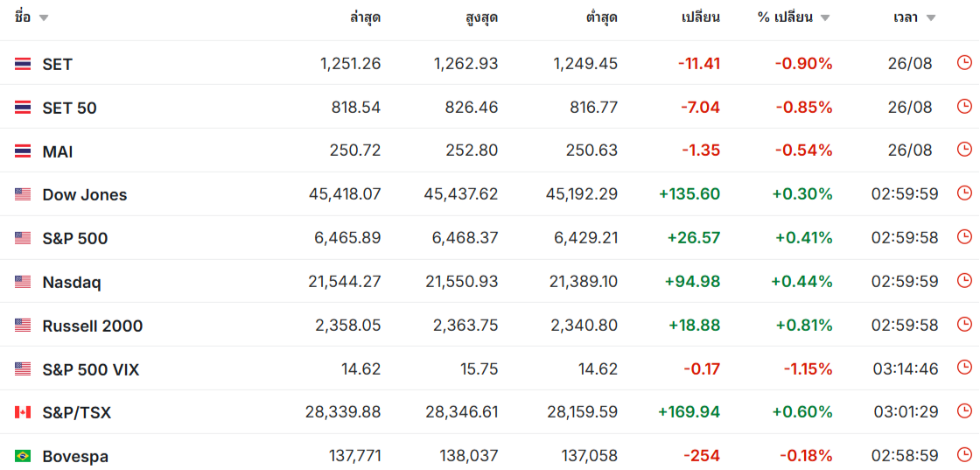Click the สูงสุด column header

pyautogui.click(x=482, y=18)
